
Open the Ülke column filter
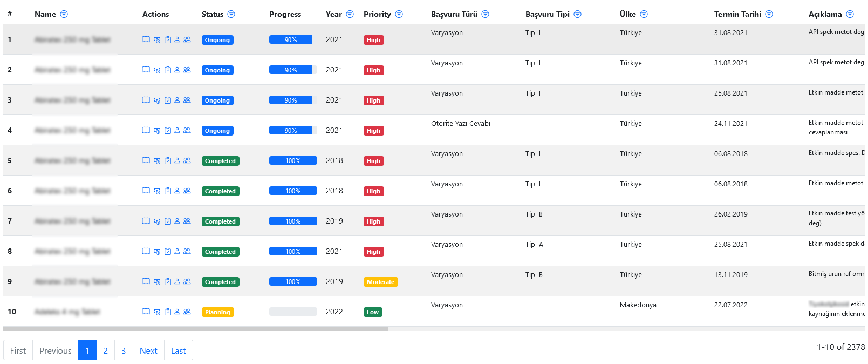click(x=644, y=14)
